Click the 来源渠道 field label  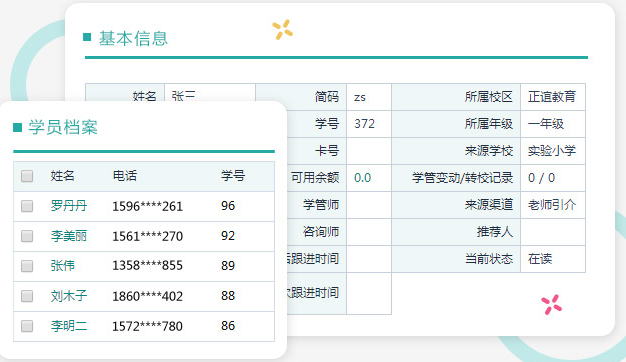(489, 205)
